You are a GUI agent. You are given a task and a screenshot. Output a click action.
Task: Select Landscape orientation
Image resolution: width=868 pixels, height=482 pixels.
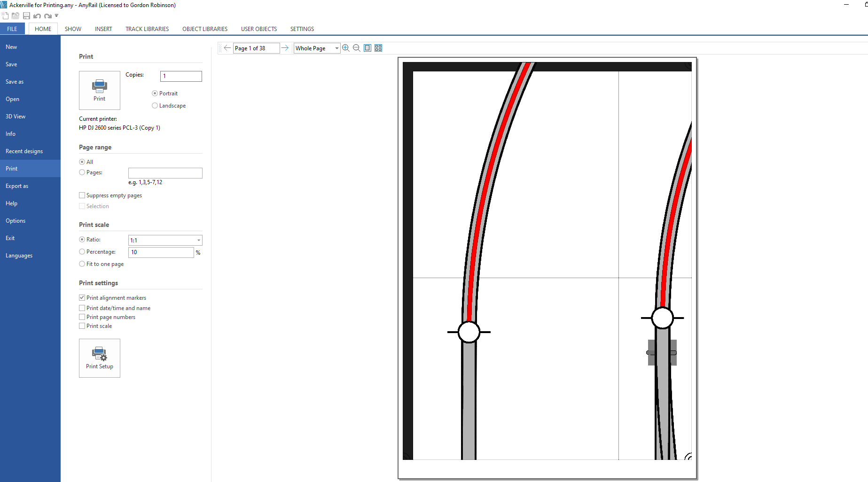[155, 106]
